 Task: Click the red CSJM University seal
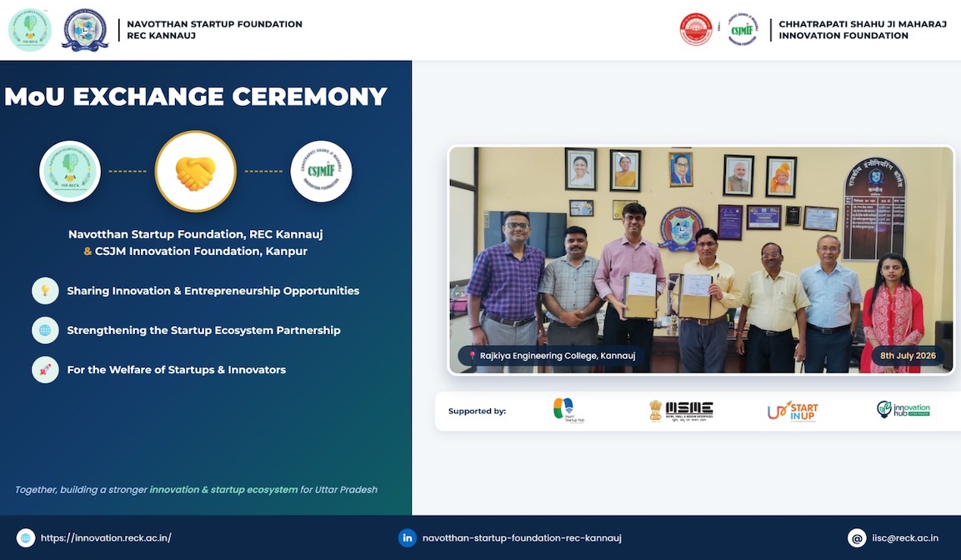(x=696, y=29)
